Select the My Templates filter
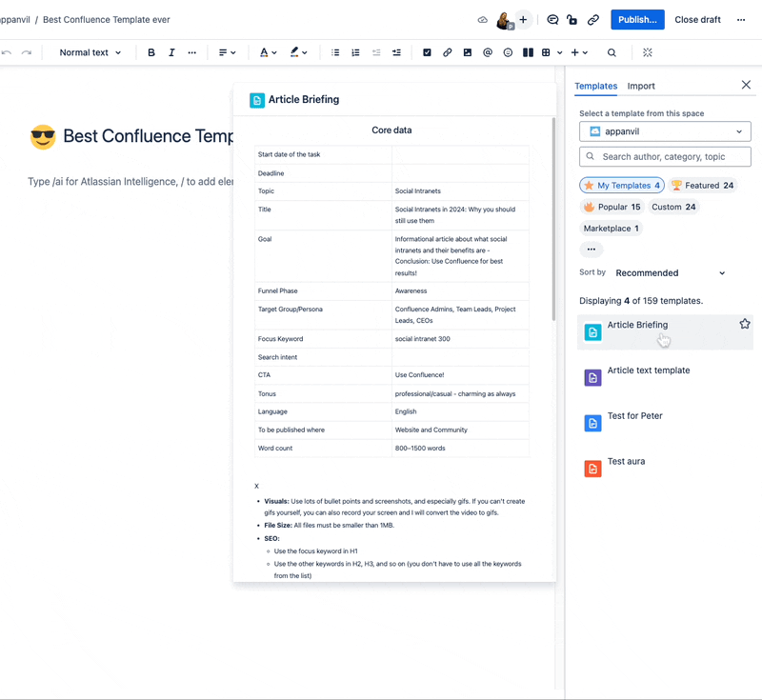 point(621,185)
